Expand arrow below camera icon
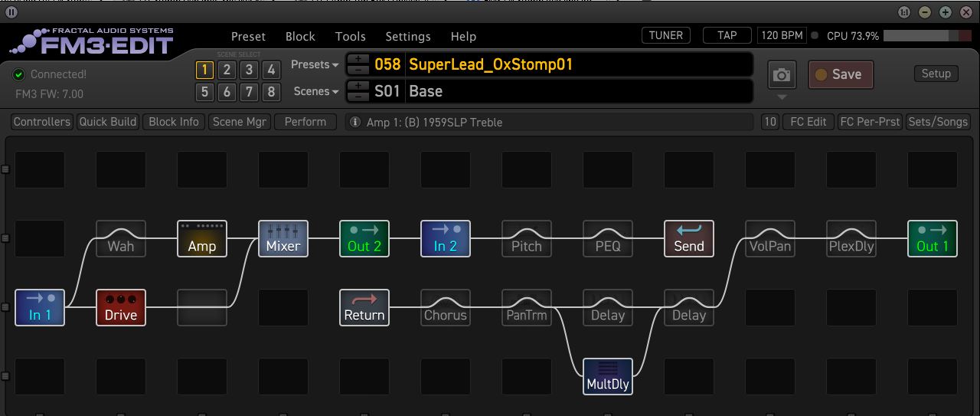This screenshot has width=980, height=416. [x=782, y=97]
